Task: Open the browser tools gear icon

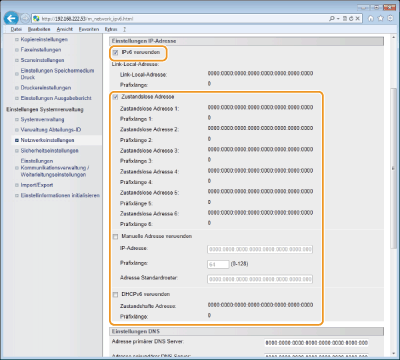Action: (390, 19)
